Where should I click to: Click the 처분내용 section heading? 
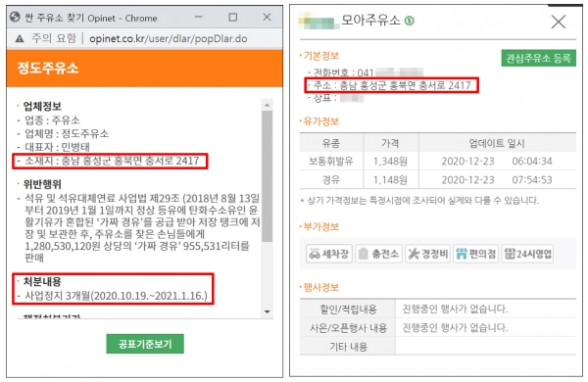pos(42,281)
